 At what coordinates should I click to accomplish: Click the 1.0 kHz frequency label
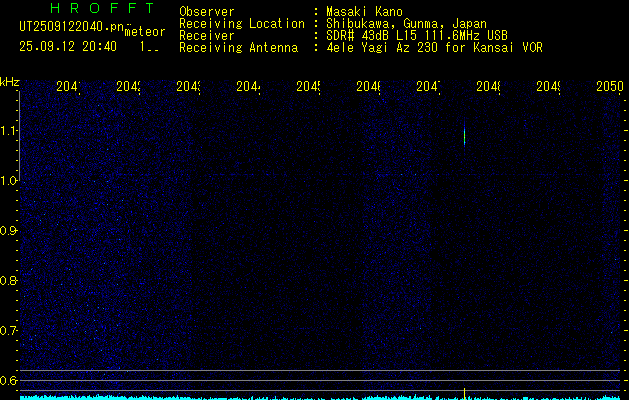(8, 181)
